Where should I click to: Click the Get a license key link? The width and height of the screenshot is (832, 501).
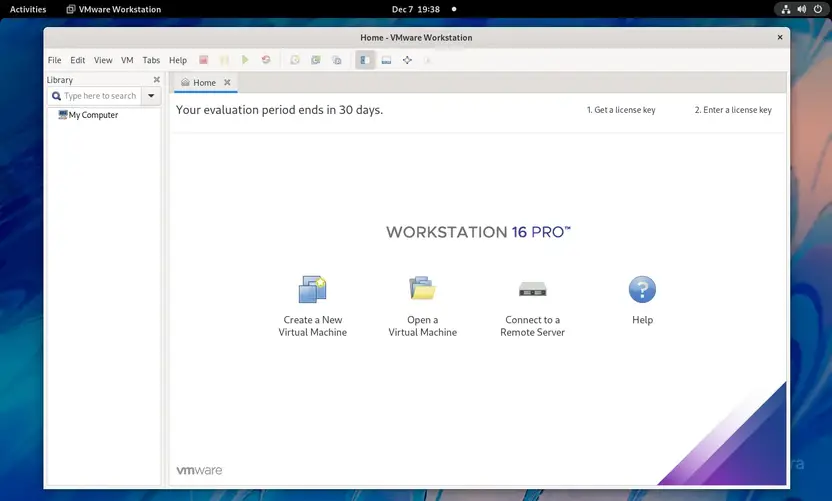[621, 110]
